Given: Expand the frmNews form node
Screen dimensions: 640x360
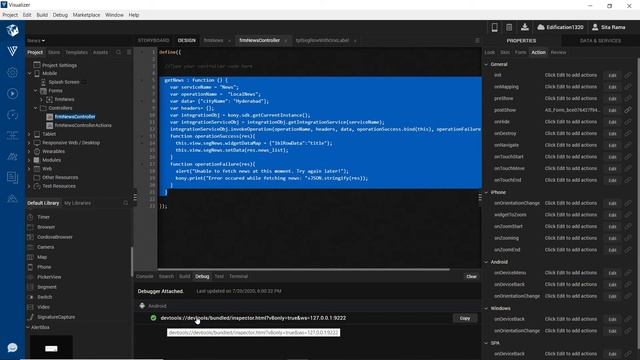Looking at the screenshot, I should pos(41,99).
